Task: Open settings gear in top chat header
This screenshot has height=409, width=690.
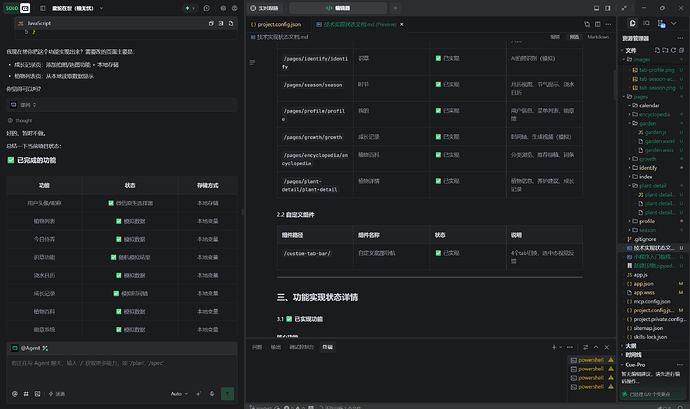Action: point(223,8)
